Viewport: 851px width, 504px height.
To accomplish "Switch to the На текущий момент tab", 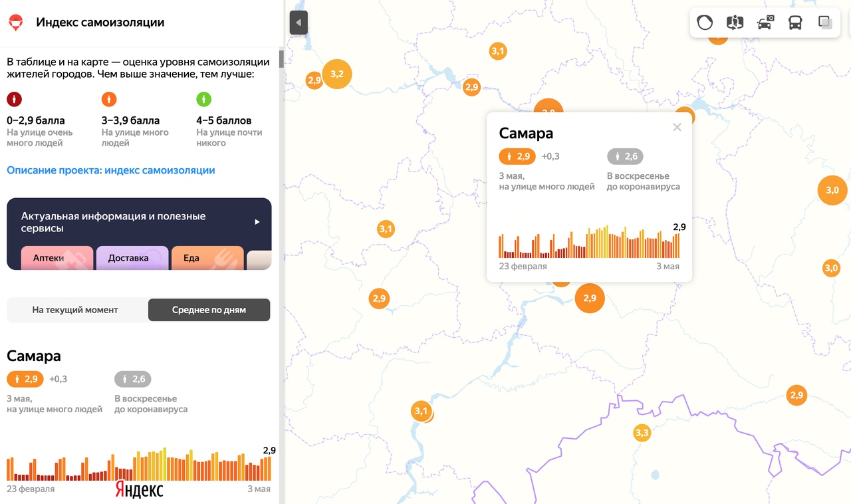I will [x=75, y=310].
